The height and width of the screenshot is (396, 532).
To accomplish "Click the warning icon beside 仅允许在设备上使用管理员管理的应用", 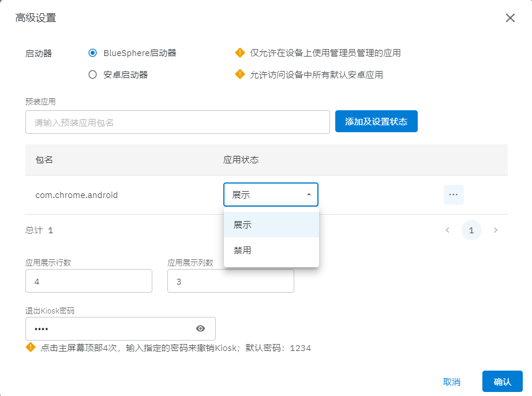I will click(x=240, y=53).
